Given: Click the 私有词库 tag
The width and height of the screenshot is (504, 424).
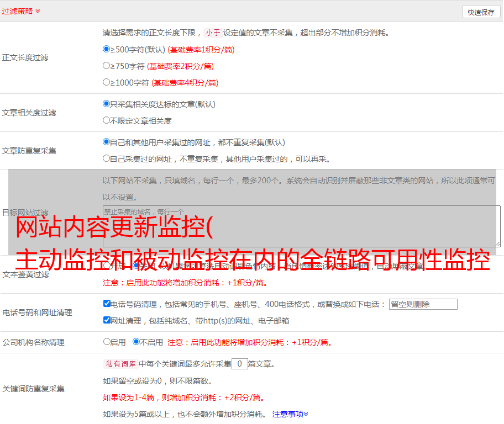Looking at the screenshot, I should point(120,364).
